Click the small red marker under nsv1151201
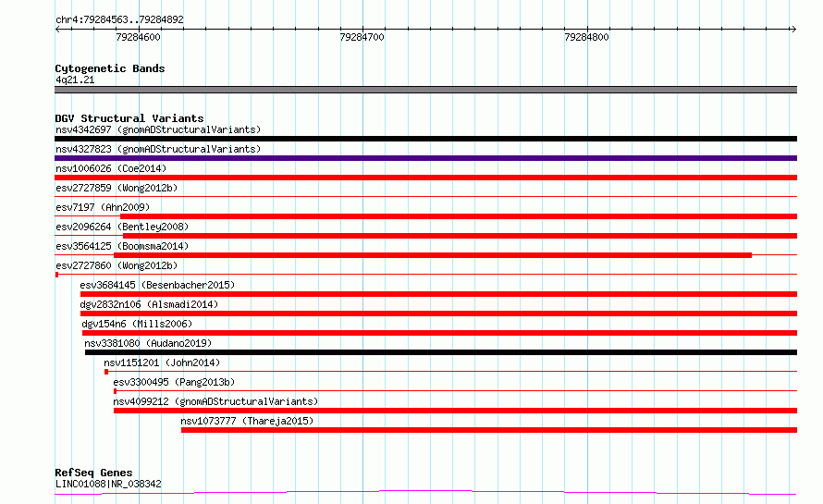 tap(106, 372)
